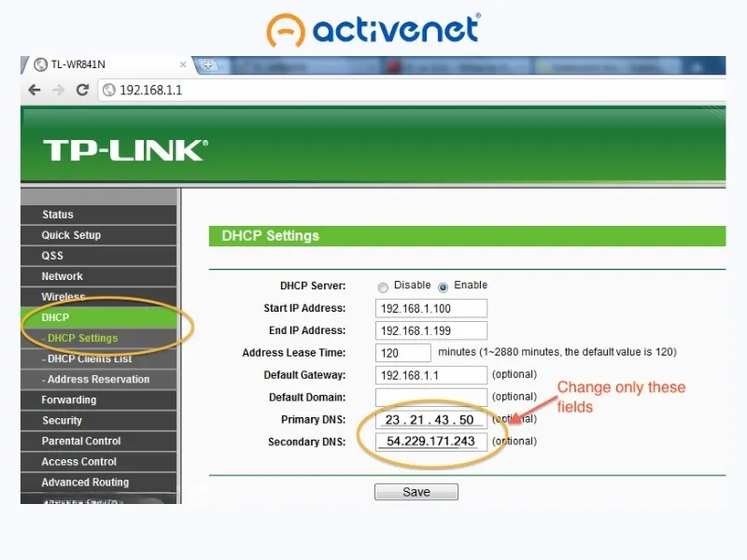Close the TL-WR841N browser tab
This screenshot has height=560, width=747.
(x=183, y=64)
